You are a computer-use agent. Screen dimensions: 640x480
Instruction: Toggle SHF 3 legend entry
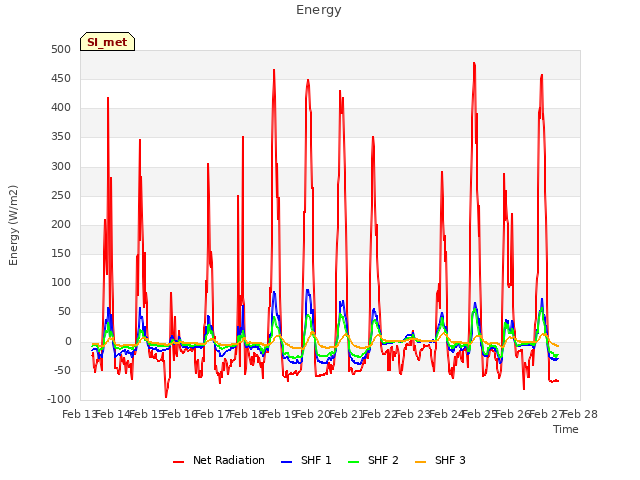pyautogui.click(x=440, y=460)
